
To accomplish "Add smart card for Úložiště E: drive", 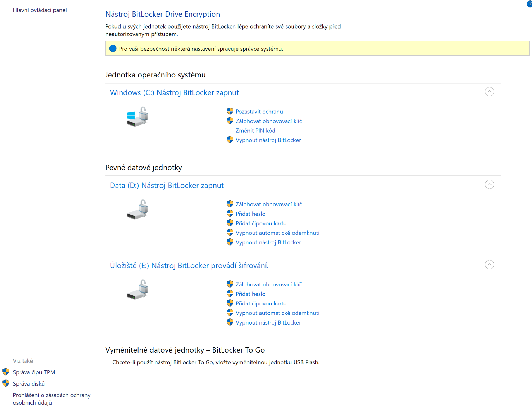I will (261, 303).
